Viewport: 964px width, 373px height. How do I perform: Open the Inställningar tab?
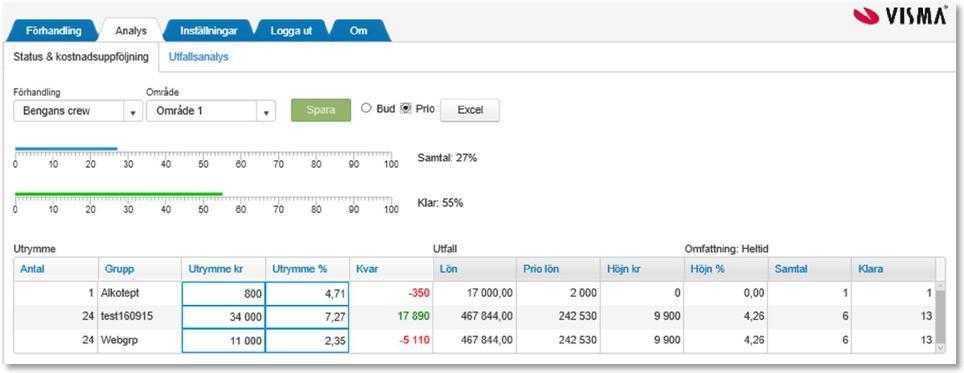(x=208, y=31)
